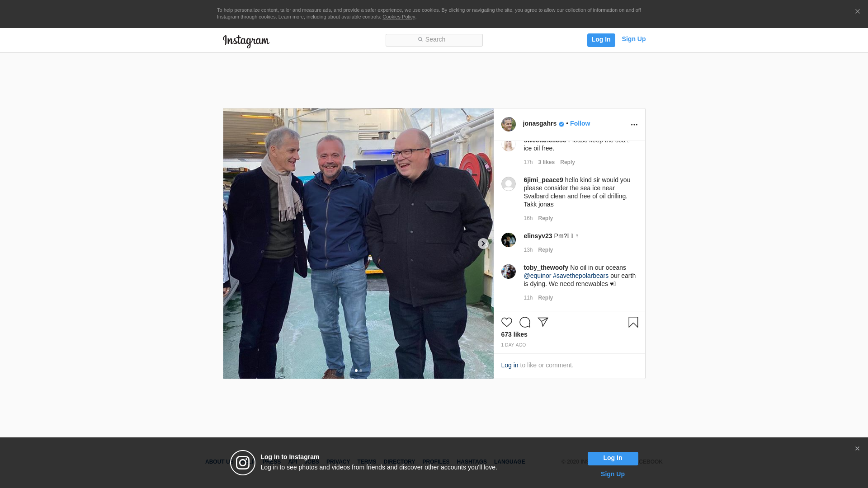Open comments with the speech bubble icon
868x488 pixels.
coord(524,322)
